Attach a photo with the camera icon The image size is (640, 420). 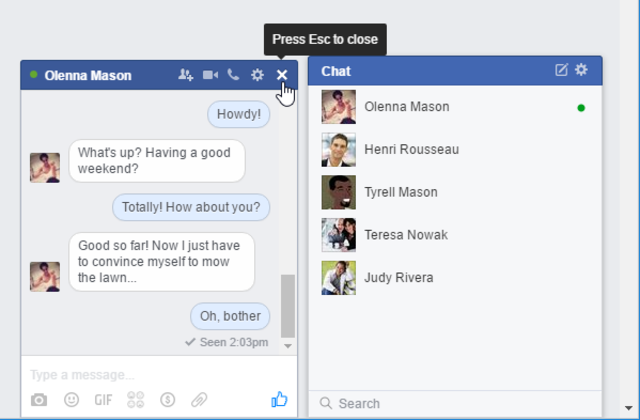(x=39, y=400)
